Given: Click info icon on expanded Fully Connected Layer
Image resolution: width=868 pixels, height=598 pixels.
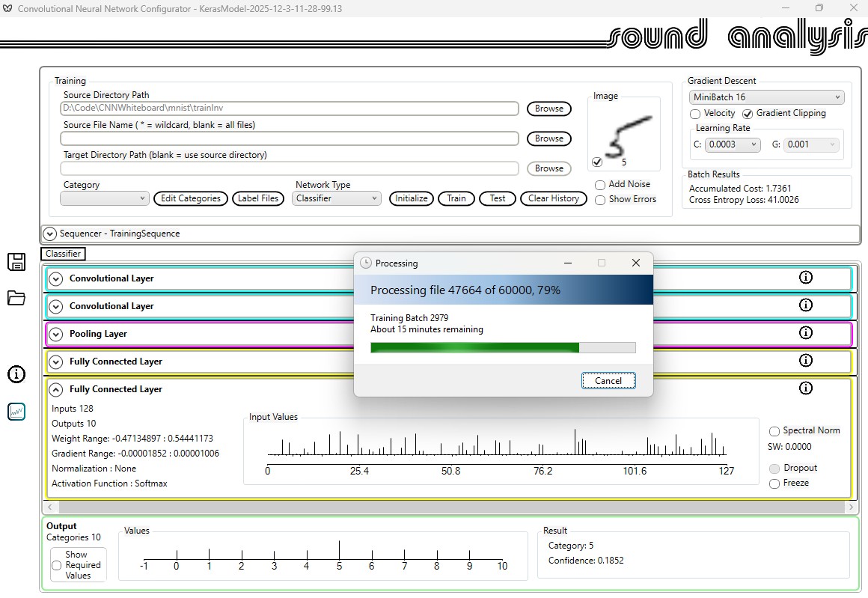Looking at the screenshot, I should [x=806, y=388].
